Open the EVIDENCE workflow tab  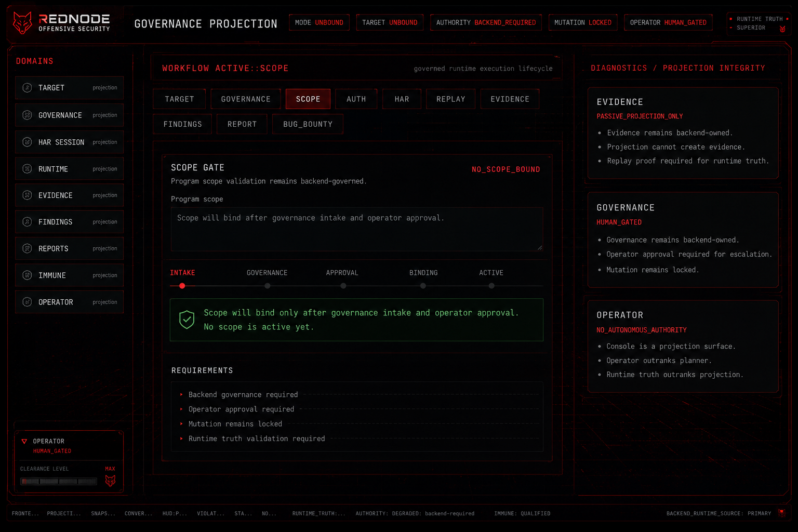[510, 99]
